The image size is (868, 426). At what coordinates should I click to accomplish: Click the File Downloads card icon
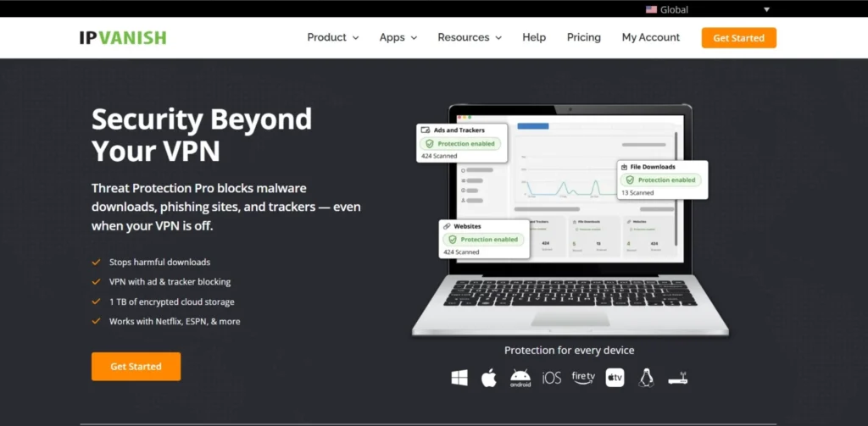coord(624,167)
